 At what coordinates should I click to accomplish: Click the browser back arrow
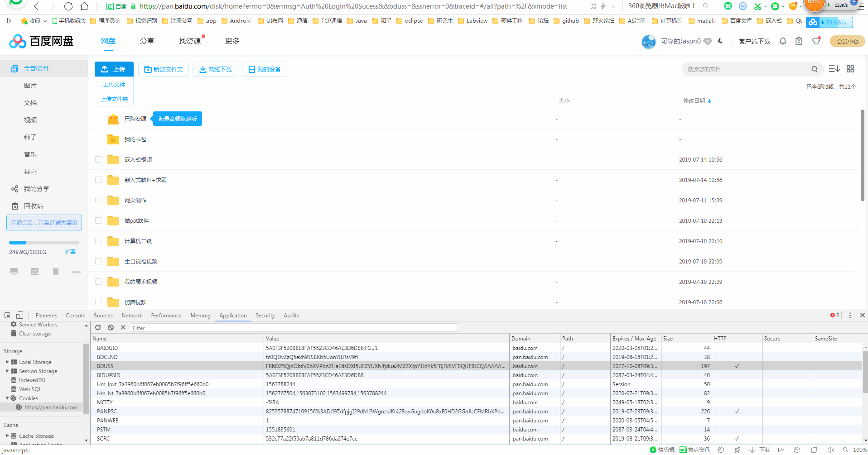pos(37,6)
